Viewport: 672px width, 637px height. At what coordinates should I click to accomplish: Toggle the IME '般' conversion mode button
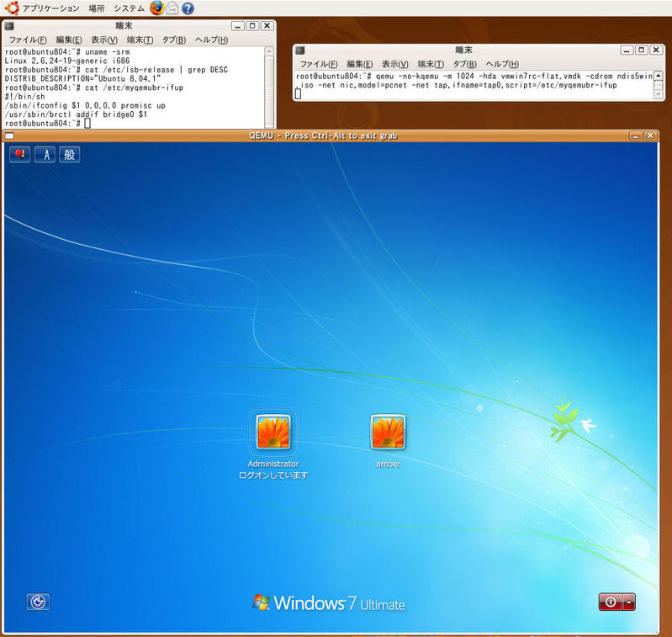click(x=70, y=154)
